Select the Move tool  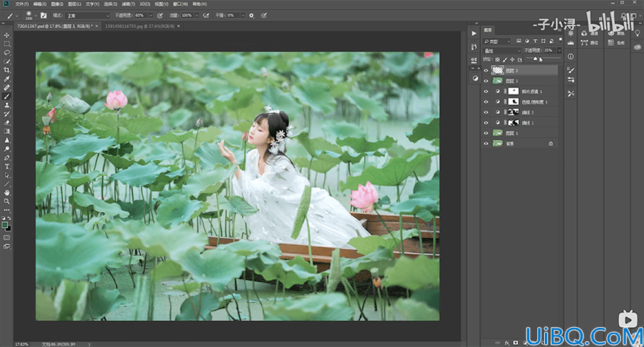pyautogui.click(x=7, y=35)
